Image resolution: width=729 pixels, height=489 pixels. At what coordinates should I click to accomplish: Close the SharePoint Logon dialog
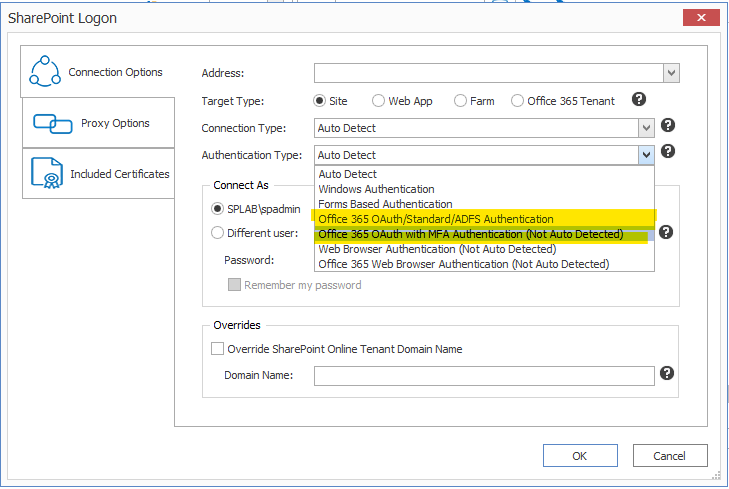[701, 18]
